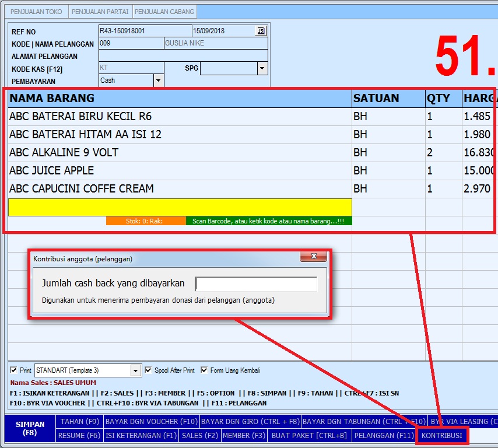The width and height of the screenshot is (498, 448).
Task: Expand the Pembayaran Cash dropdown
Action: [158, 80]
